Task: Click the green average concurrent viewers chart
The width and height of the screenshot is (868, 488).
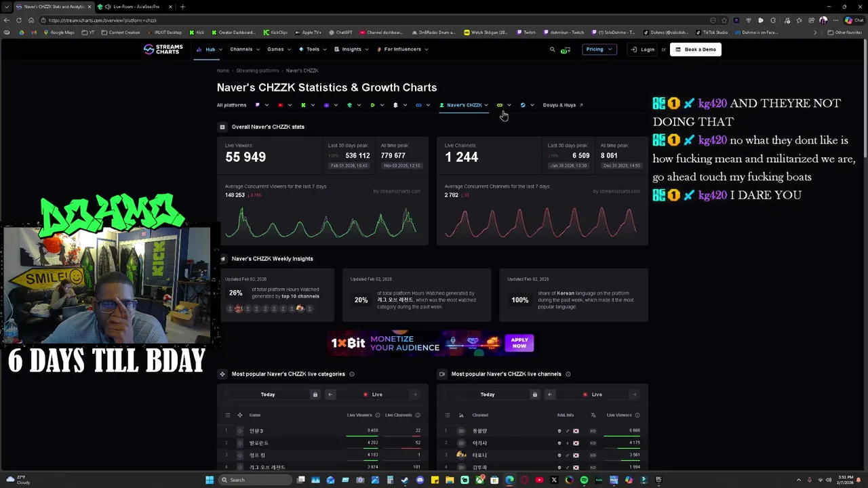Action: (x=321, y=224)
